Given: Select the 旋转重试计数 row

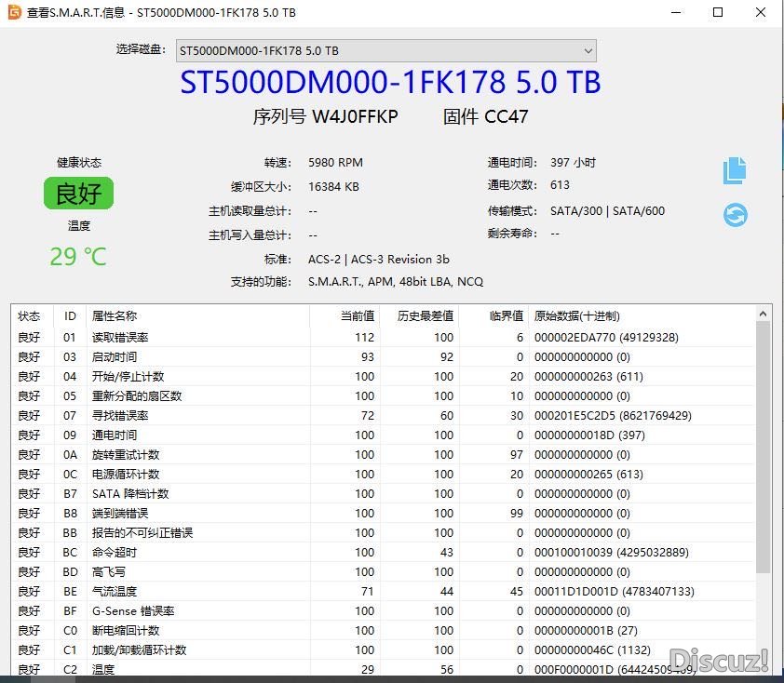Looking at the screenshot, I should coord(383,455).
